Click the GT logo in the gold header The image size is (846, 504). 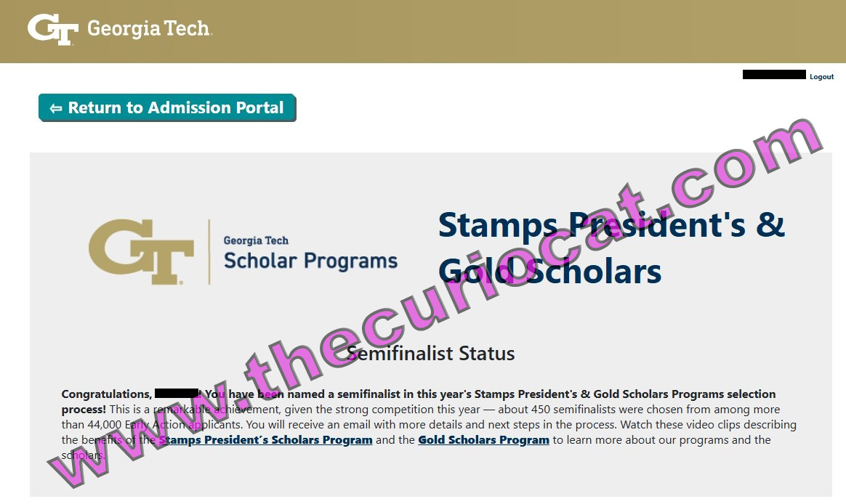[52, 29]
